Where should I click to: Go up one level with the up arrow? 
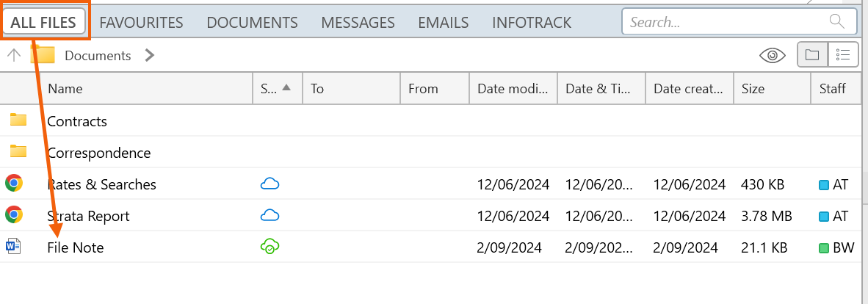(x=13, y=55)
